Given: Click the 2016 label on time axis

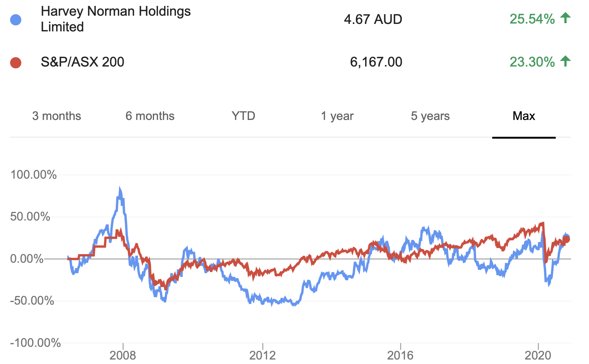Looking at the screenshot, I should (x=400, y=355).
